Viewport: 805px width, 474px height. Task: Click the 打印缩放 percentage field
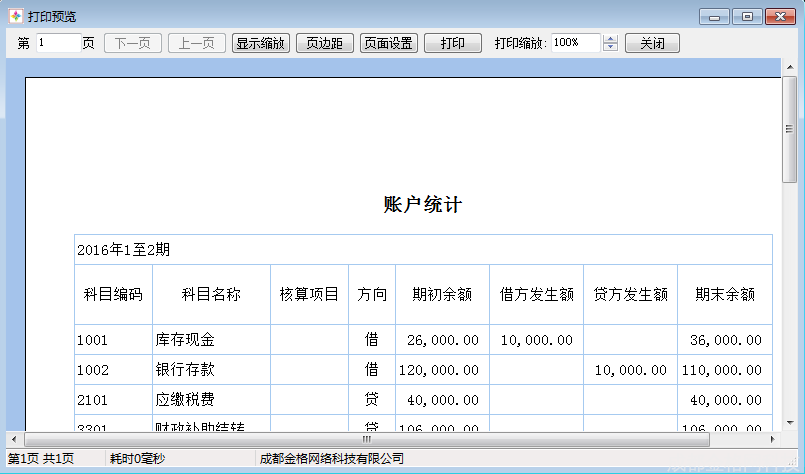[x=575, y=43]
